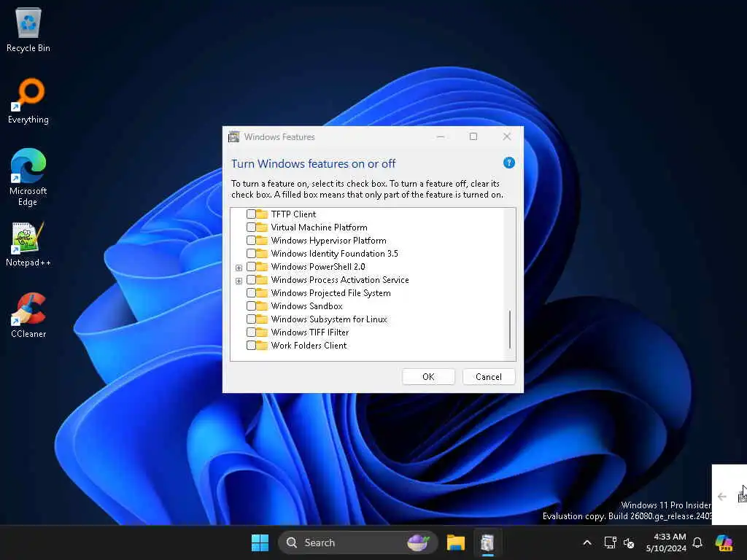
Task: Tick the Windows Hypervisor Platform checkbox
Action: [x=251, y=241]
